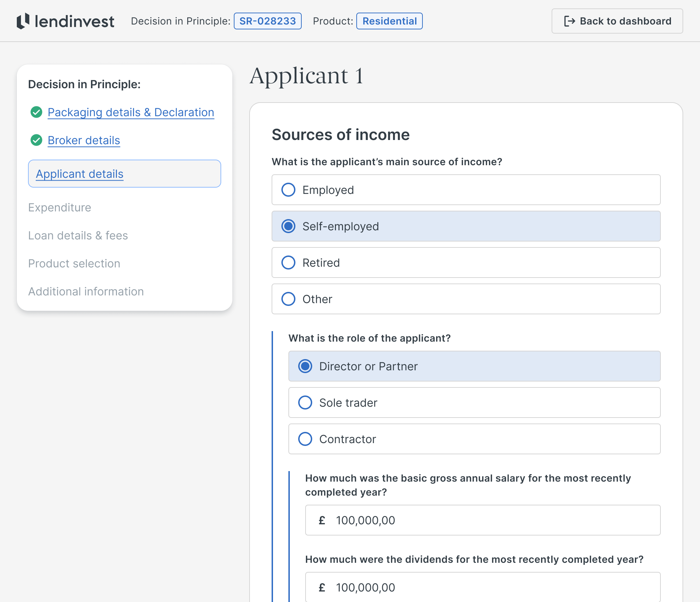The height and width of the screenshot is (602, 700).
Task: Click Loan details & fees step
Action: (x=78, y=236)
